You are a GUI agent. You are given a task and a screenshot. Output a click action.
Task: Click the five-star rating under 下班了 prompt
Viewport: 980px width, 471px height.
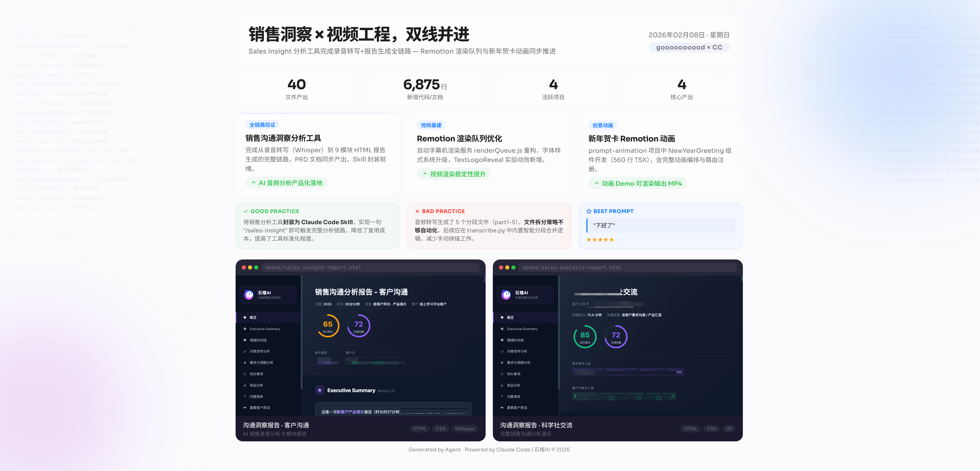(x=600, y=239)
